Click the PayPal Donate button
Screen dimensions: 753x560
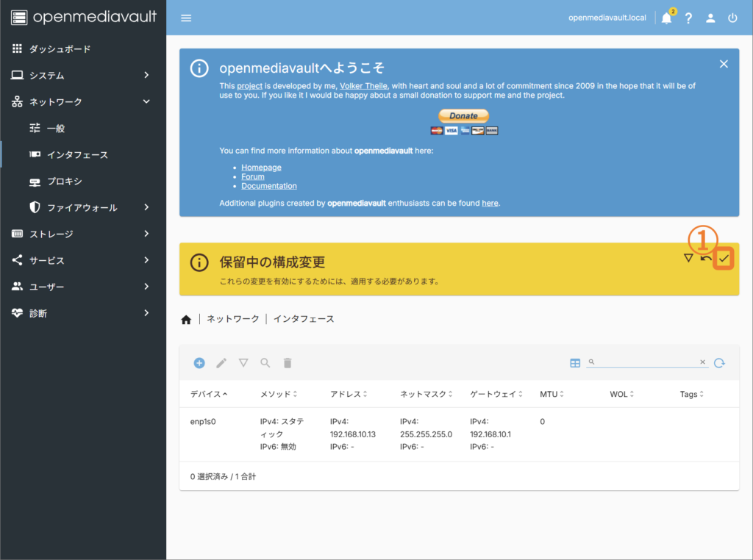pos(463,115)
